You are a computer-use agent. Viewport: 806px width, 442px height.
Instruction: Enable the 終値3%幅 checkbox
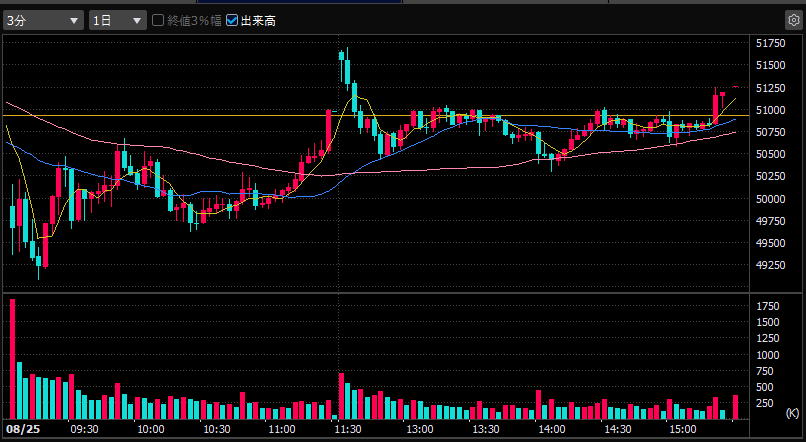point(158,20)
